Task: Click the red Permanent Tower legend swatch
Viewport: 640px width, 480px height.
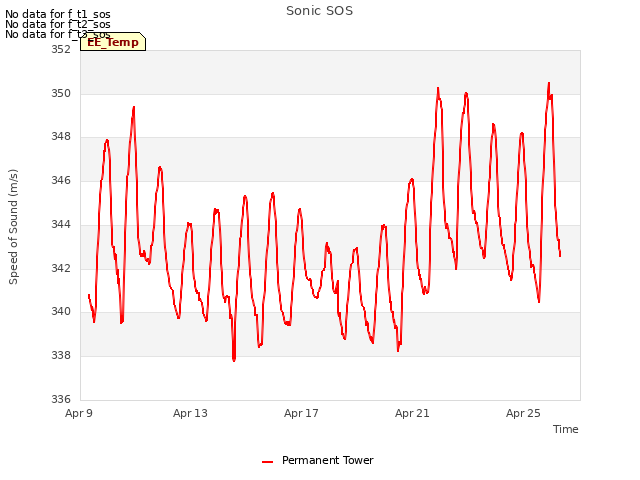Action: [267, 462]
